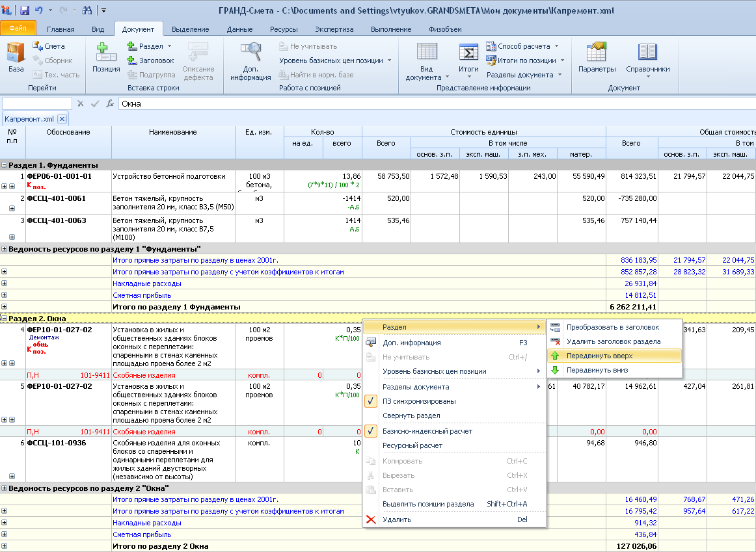The image size is (756, 552).
Task: Choose Преобразовать в заголовок in the submenu
Action: click(x=615, y=327)
